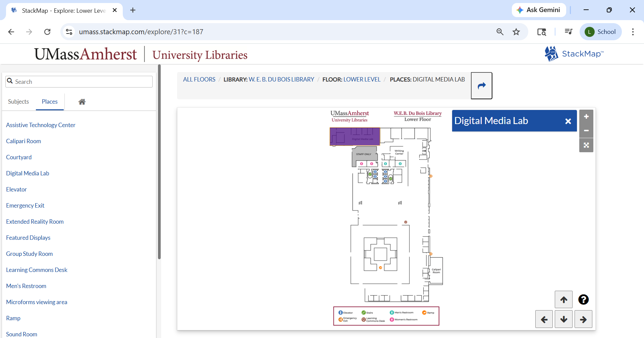Image resolution: width=644 pixels, height=338 pixels.
Task: Open the map help question mark
Action: pos(583,299)
